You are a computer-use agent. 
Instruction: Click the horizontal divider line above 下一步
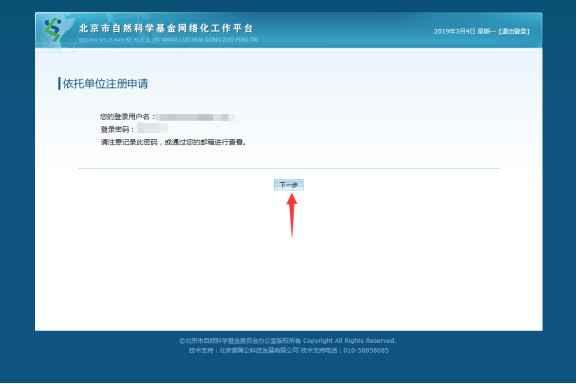point(288,169)
